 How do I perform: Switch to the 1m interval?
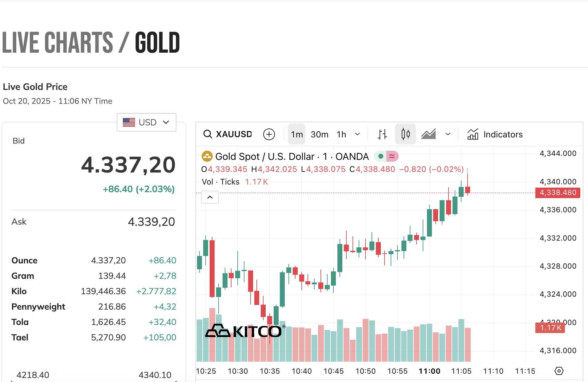[x=297, y=134]
